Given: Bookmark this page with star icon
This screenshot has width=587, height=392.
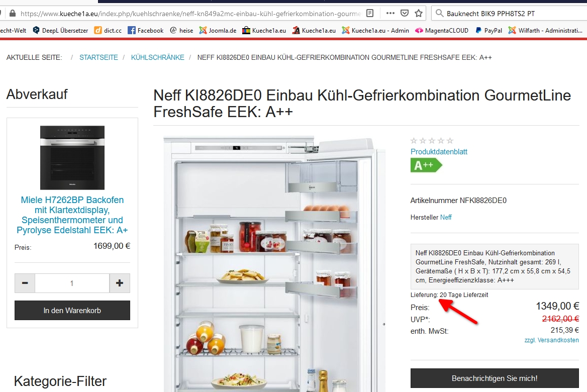Looking at the screenshot, I should [x=419, y=14].
